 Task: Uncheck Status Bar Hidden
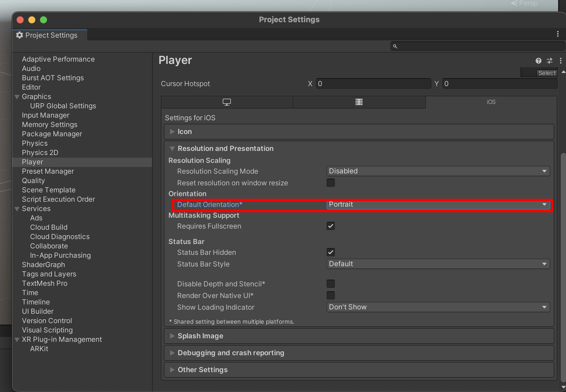click(330, 252)
